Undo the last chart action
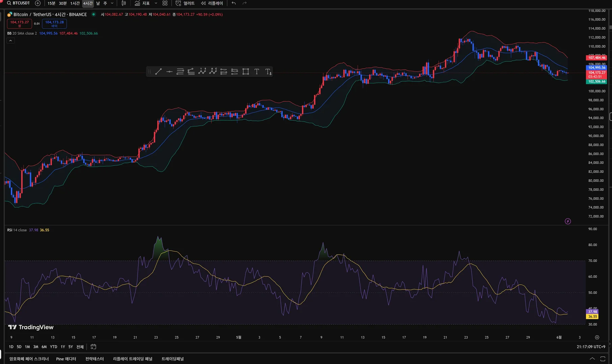612x364 pixels. [234, 3]
